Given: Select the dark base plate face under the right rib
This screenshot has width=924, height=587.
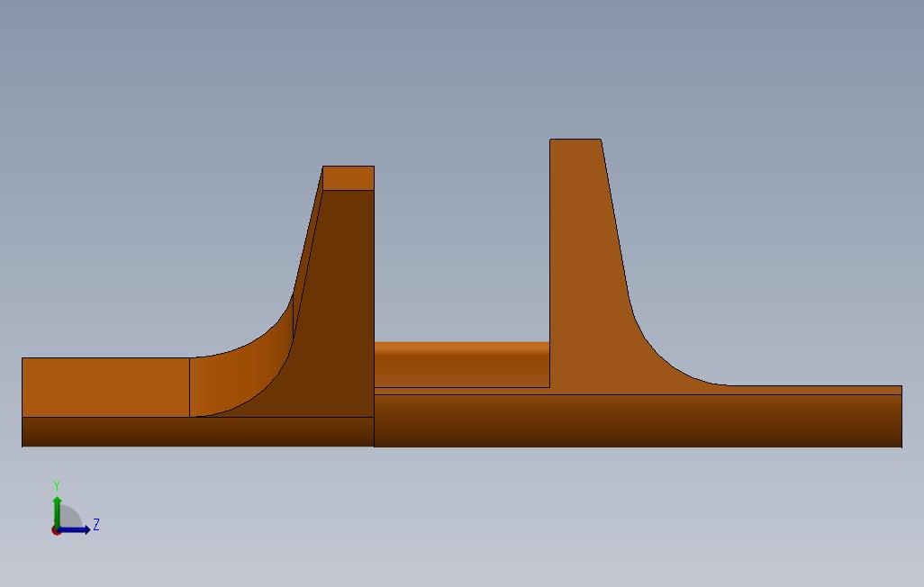Looking at the screenshot, I should tap(638, 420).
